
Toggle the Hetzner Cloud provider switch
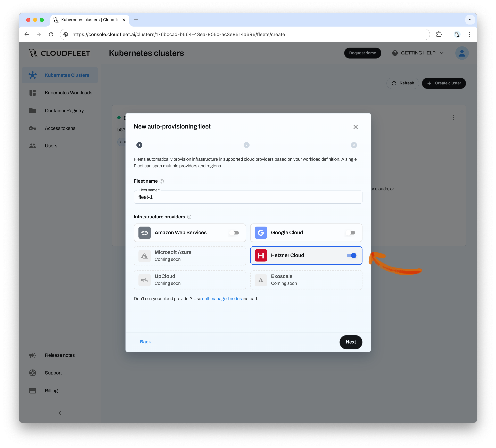[x=351, y=255]
